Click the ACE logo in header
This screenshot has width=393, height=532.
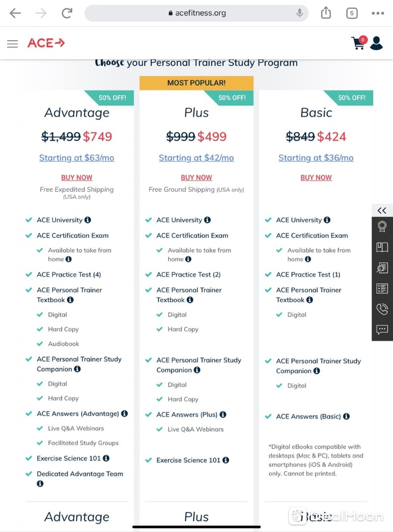tap(46, 43)
